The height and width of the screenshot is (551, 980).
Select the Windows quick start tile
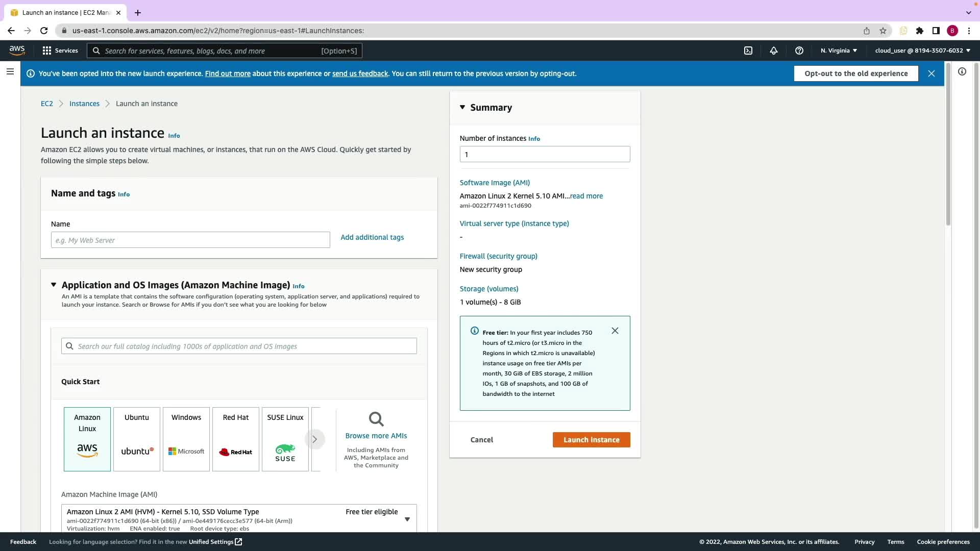[x=186, y=439]
